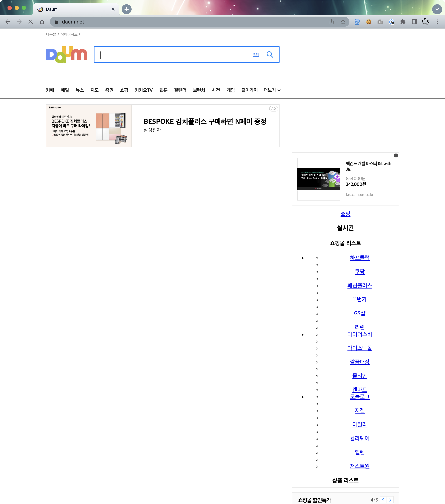Open the 뉴스 menu item
445x504 pixels.
pyautogui.click(x=80, y=90)
